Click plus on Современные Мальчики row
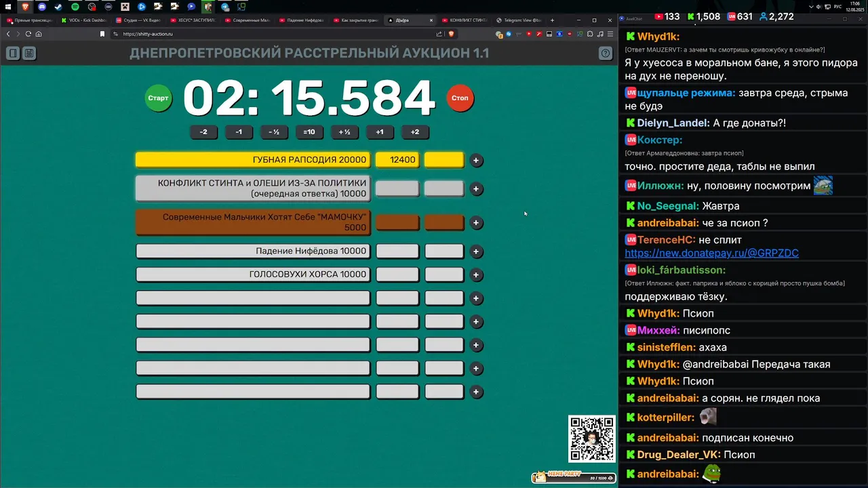Image resolution: width=868 pixels, height=488 pixels. coord(476,223)
